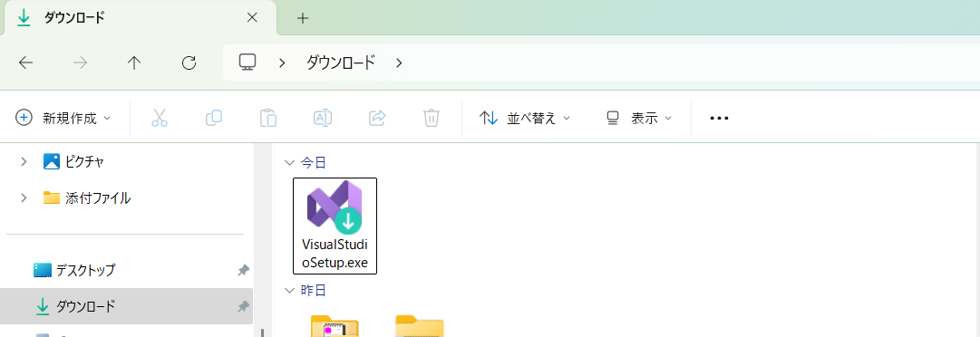Go up one folder level
The height and width of the screenshot is (337, 980).
(x=134, y=63)
